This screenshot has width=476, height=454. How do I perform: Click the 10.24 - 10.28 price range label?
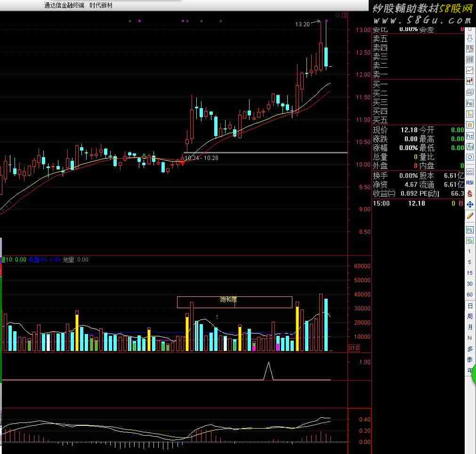click(202, 158)
